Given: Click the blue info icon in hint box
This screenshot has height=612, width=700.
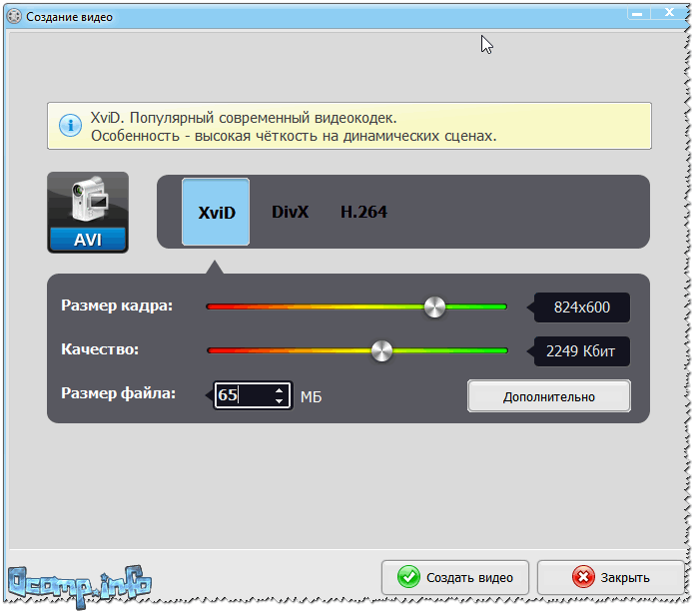Looking at the screenshot, I should click(70, 126).
